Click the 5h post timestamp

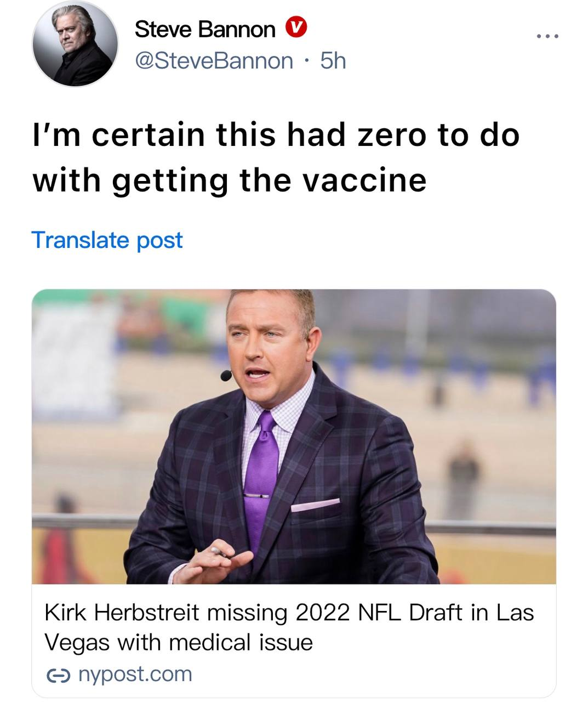pos(333,61)
